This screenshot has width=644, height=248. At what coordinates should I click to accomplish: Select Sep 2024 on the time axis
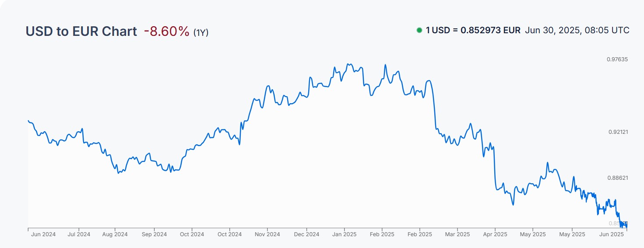(x=154, y=234)
